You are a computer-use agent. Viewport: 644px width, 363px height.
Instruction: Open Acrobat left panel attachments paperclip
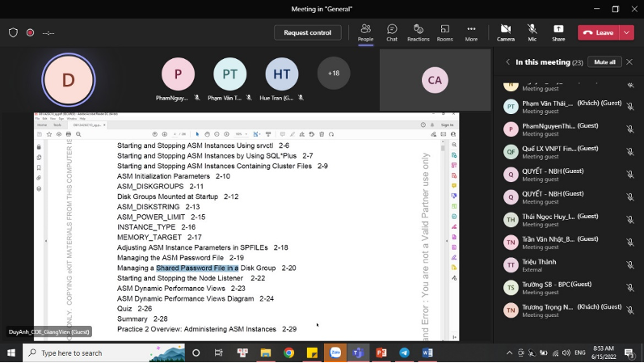click(39, 178)
